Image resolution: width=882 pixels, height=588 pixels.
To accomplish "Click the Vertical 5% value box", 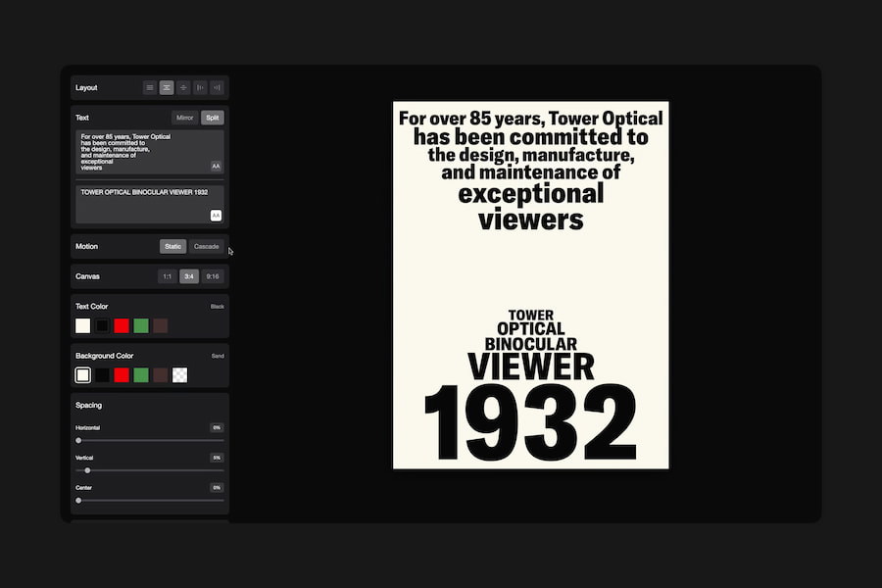I will click(217, 458).
